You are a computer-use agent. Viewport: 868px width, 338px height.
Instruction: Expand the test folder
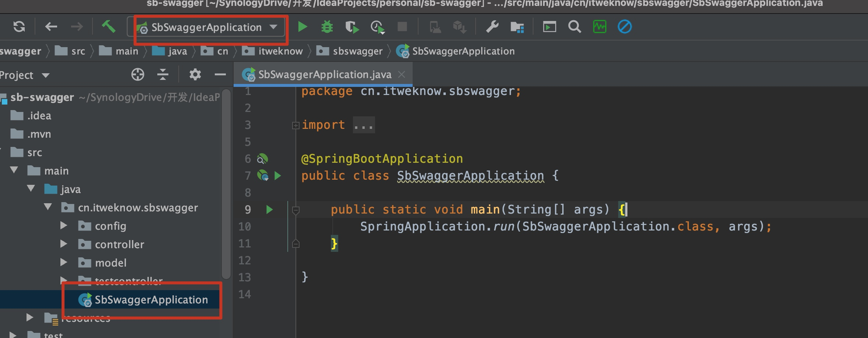(x=13, y=335)
